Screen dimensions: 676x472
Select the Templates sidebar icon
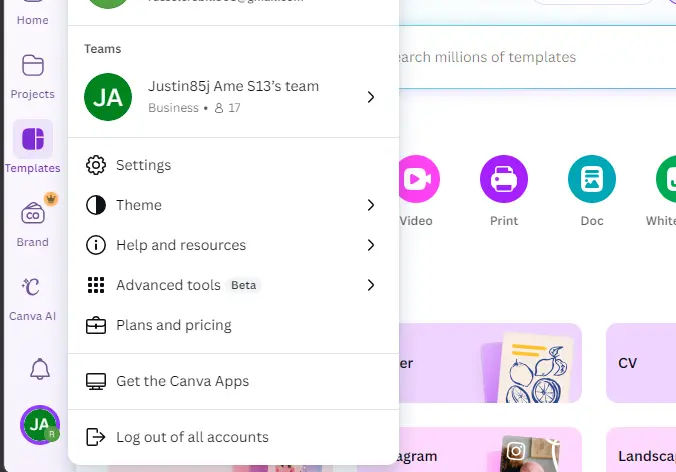tap(33, 139)
